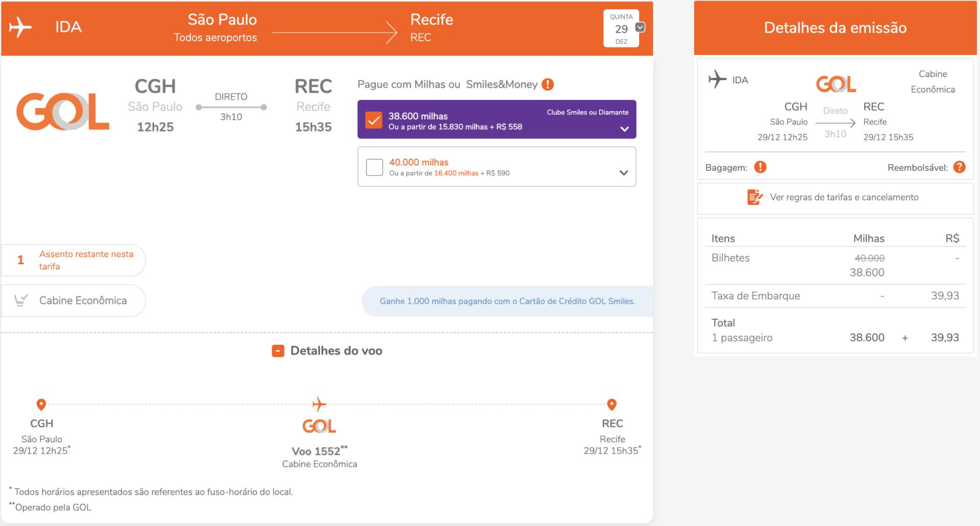Collapse Detalhes do voo minus icon
The width and height of the screenshot is (980, 526).
(x=278, y=351)
